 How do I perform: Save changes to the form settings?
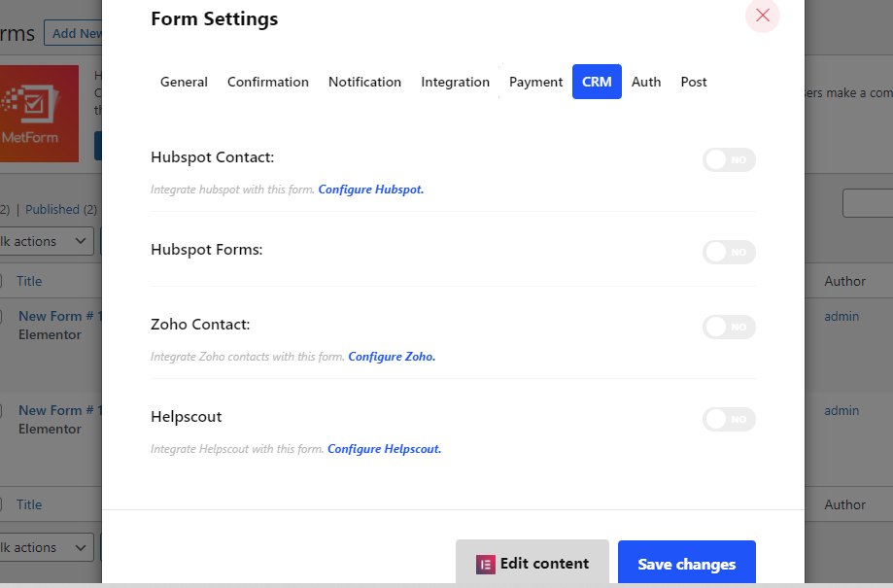click(687, 564)
